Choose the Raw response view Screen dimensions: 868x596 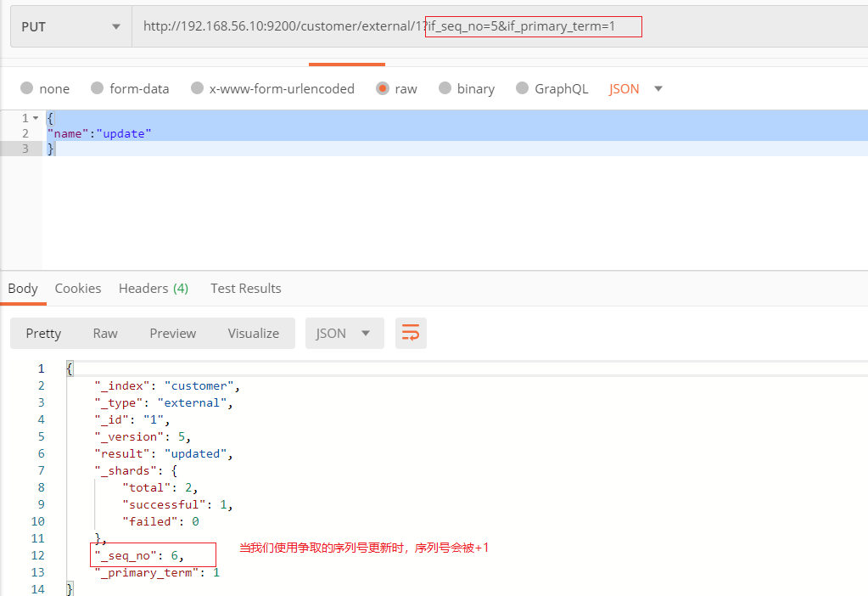click(105, 334)
